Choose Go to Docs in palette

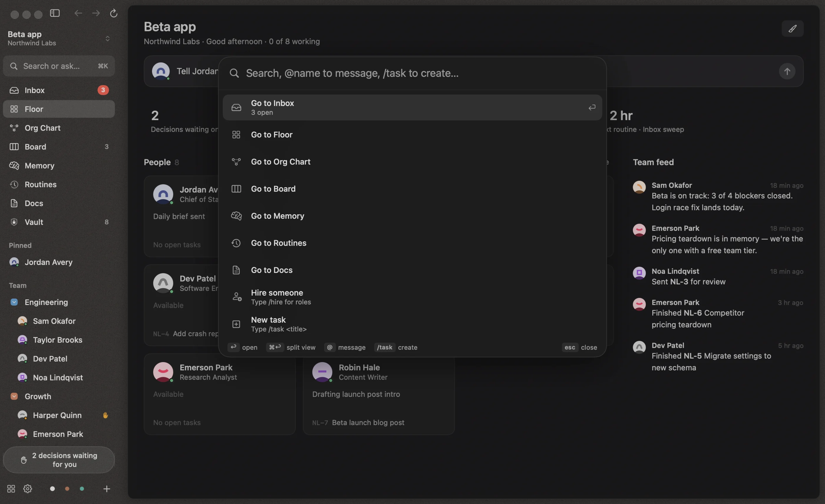pos(412,270)
